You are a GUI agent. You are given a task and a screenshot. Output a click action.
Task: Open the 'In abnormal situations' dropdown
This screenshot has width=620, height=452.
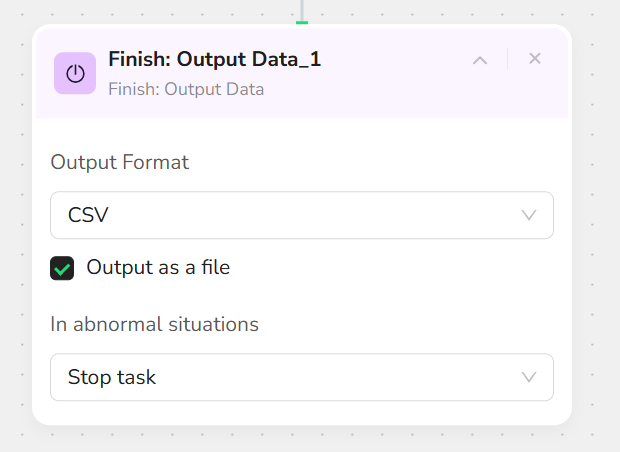point(301,377)
